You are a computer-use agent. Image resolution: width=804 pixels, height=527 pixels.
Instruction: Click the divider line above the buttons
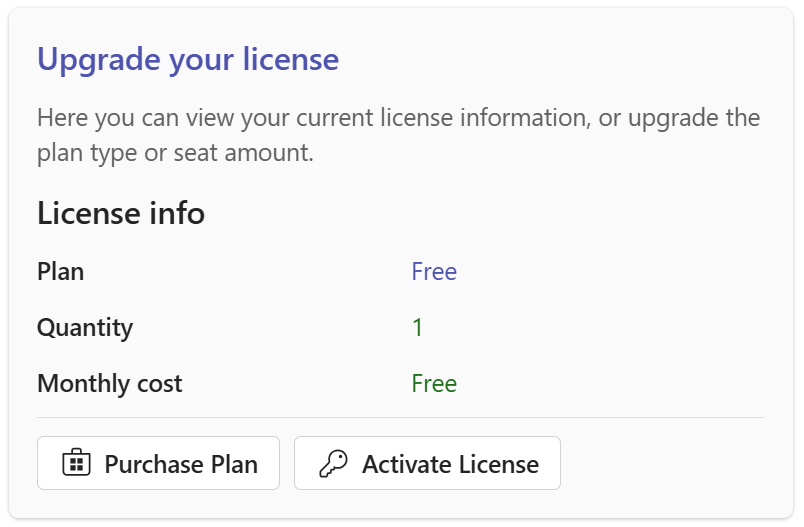(400, 417)
